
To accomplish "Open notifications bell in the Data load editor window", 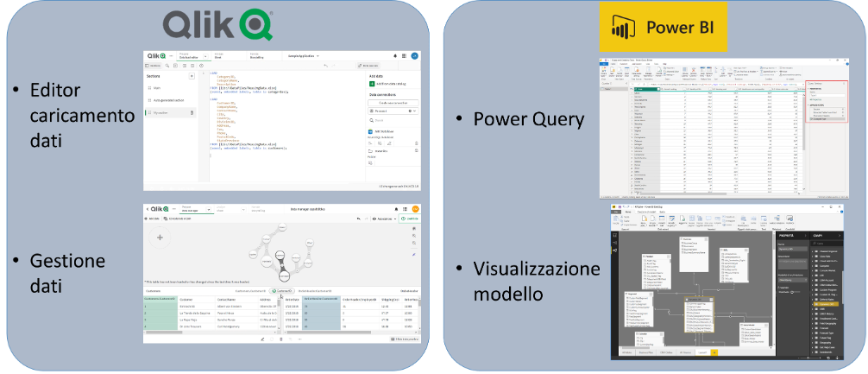I will point(395,56).
